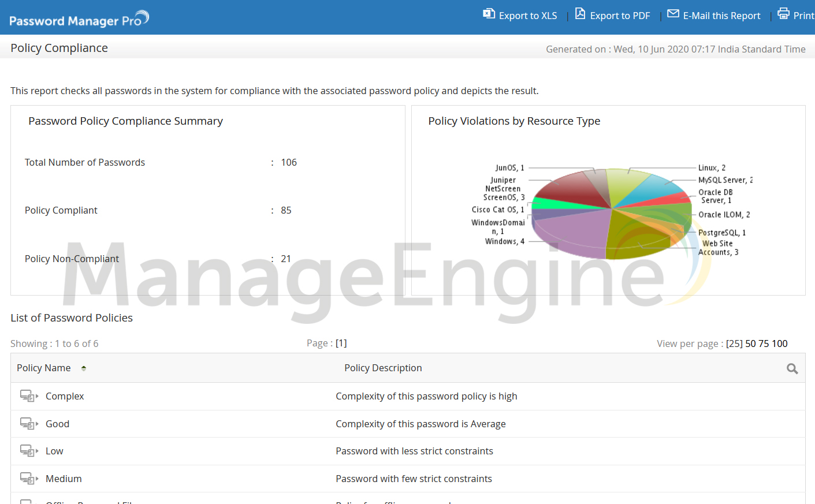
Task: Open the Low policy row
Action: tap(408, 451)
